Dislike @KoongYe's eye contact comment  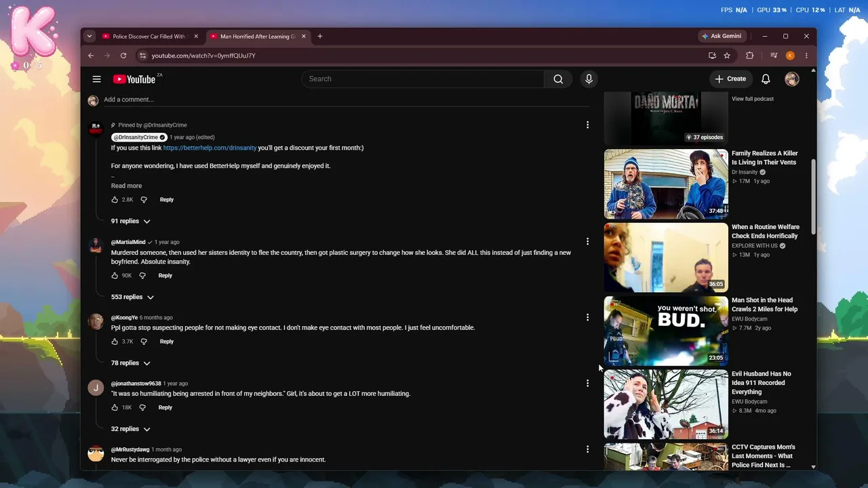[143, 342]
